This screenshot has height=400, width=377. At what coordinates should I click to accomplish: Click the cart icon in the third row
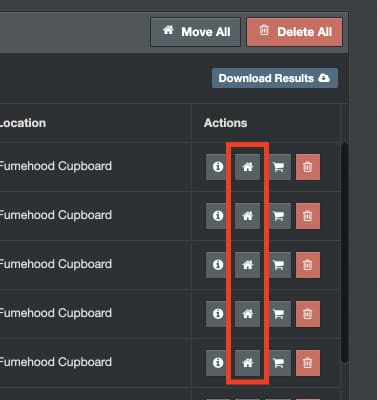click(279, 265)
